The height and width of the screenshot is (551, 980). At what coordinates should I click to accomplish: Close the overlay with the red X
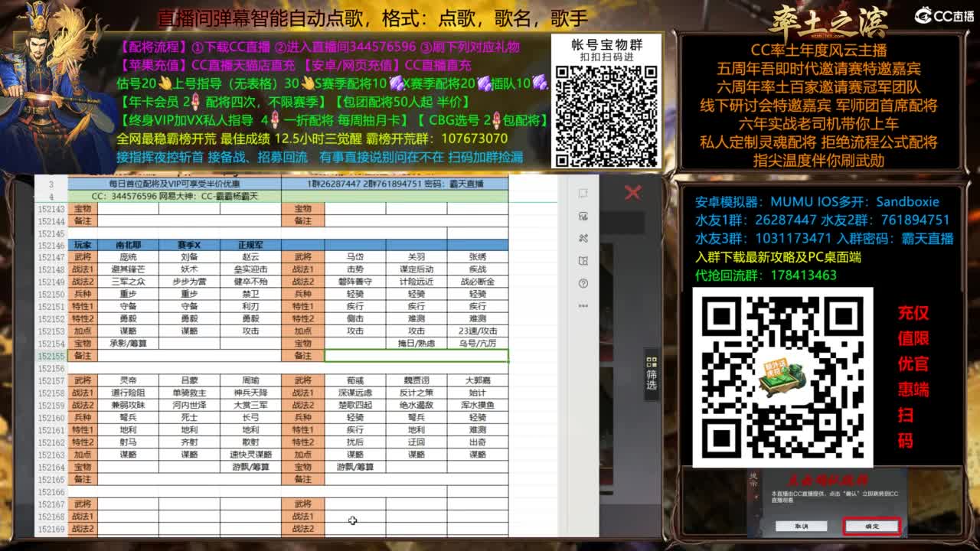(x=632, y=193)
